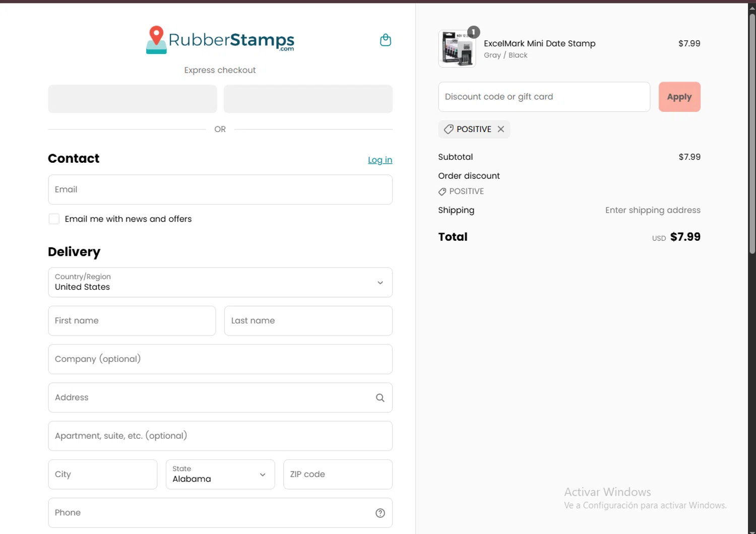Open the State dropdown showing Alabama
Screen dimensions: 756x534
click(220, 474)
